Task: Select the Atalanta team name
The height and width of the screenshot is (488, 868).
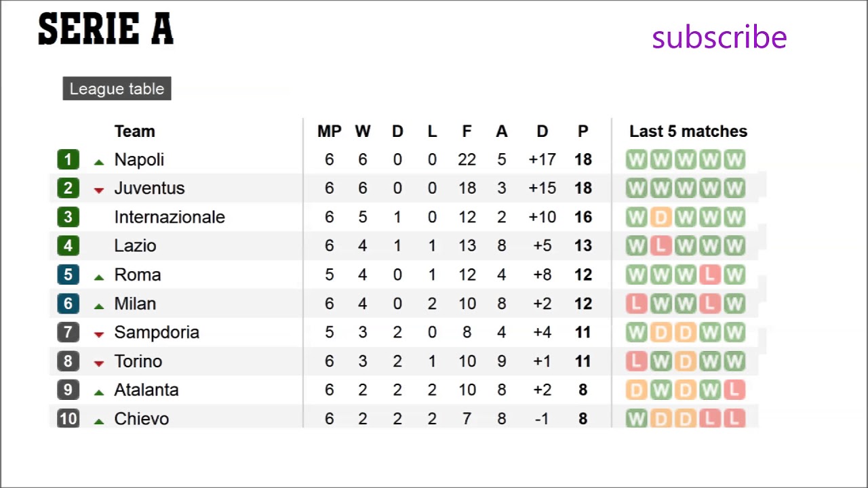Action: click(146, 390)
